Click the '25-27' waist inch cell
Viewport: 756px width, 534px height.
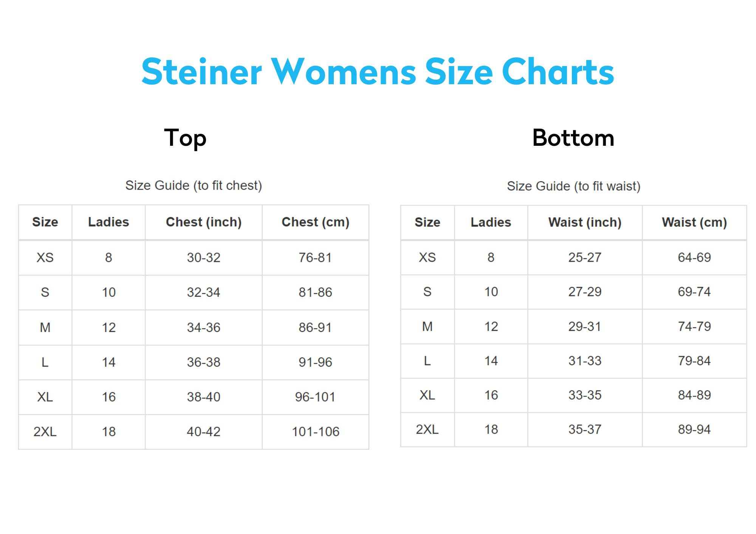coord(585,257)
